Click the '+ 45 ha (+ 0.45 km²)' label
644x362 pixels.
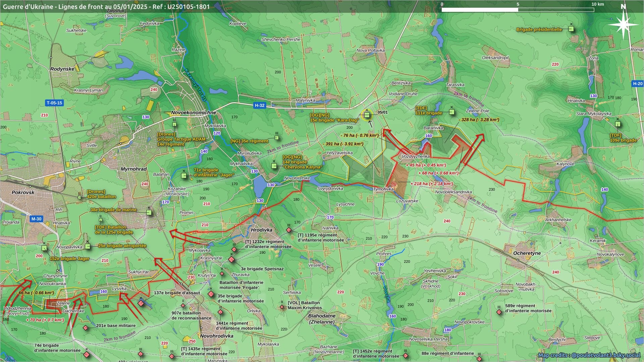(426, 165)
